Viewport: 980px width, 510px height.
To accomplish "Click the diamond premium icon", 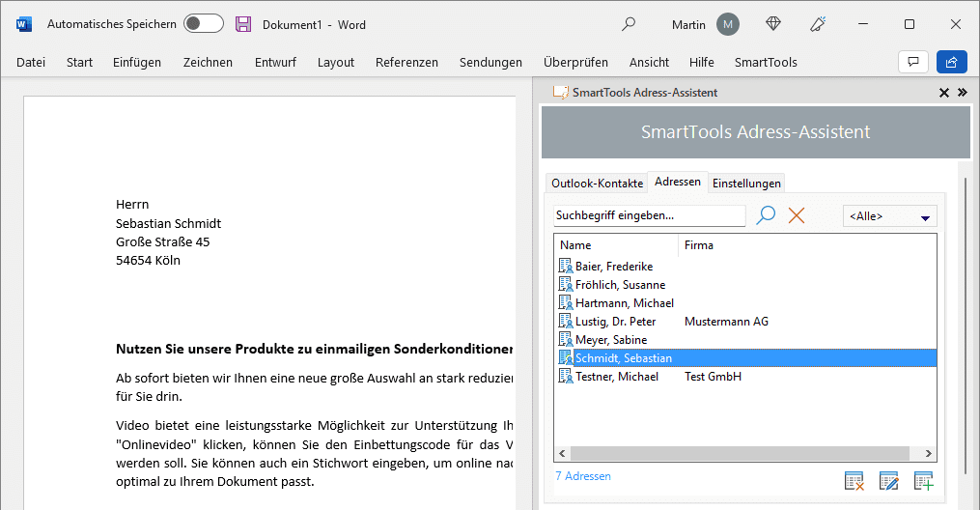I will coord(773,24).
